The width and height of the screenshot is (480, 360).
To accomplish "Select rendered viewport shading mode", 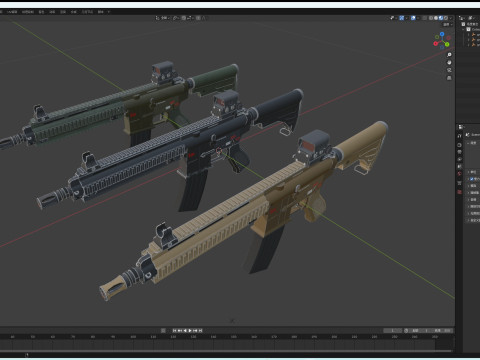I will tap(446, 18).
